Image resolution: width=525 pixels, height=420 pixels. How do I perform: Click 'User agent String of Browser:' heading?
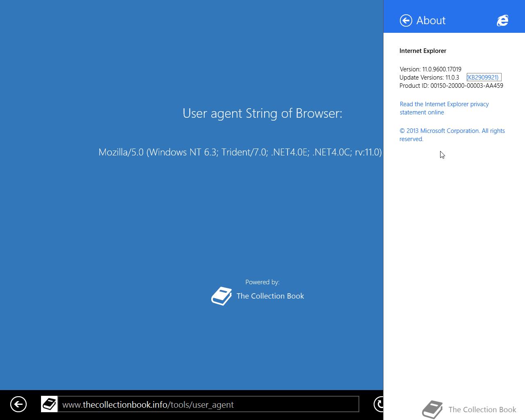coord(262,113)
